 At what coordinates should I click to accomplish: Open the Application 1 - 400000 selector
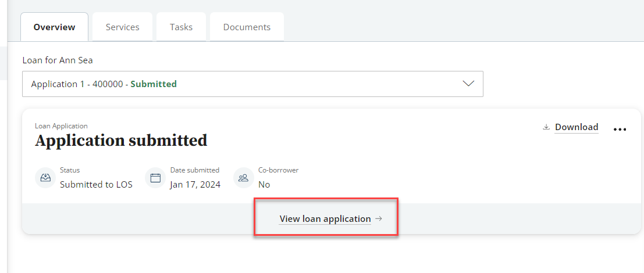252,84
